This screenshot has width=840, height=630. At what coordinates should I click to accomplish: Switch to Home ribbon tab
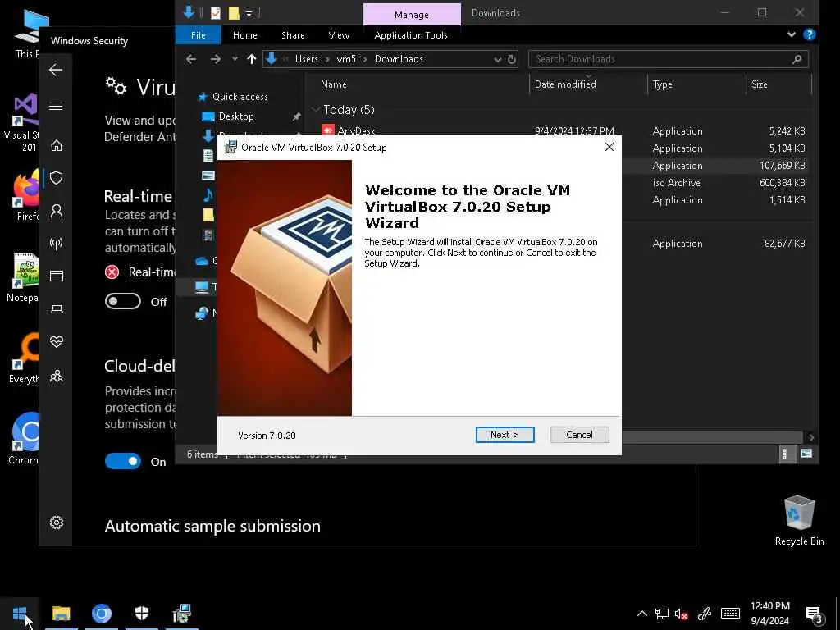[x=244, y=35]
